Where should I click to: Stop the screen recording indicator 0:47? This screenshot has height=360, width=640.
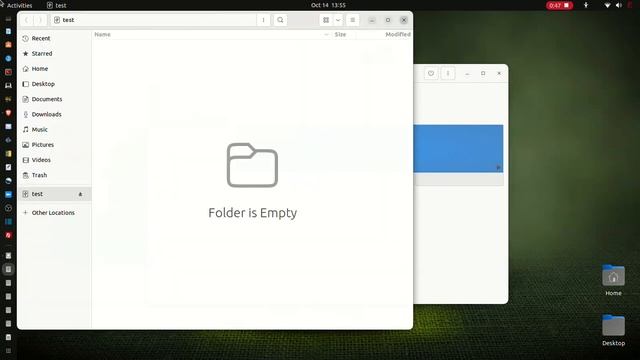point(560,5)
